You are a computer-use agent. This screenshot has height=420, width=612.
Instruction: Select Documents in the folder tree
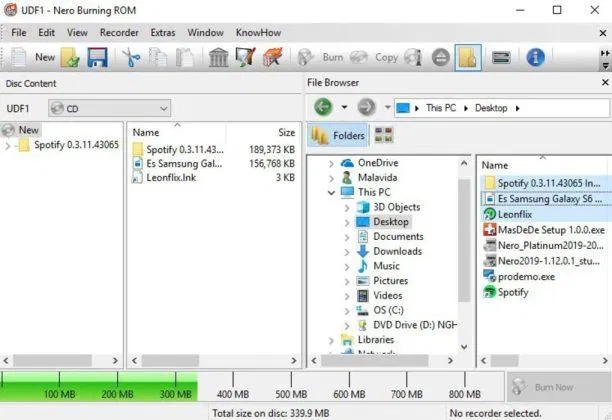(x=398, y=237)
